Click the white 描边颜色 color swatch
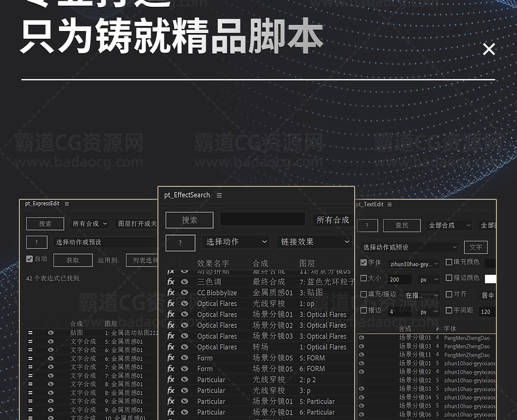The image size is (517, 420). [490, 279]
